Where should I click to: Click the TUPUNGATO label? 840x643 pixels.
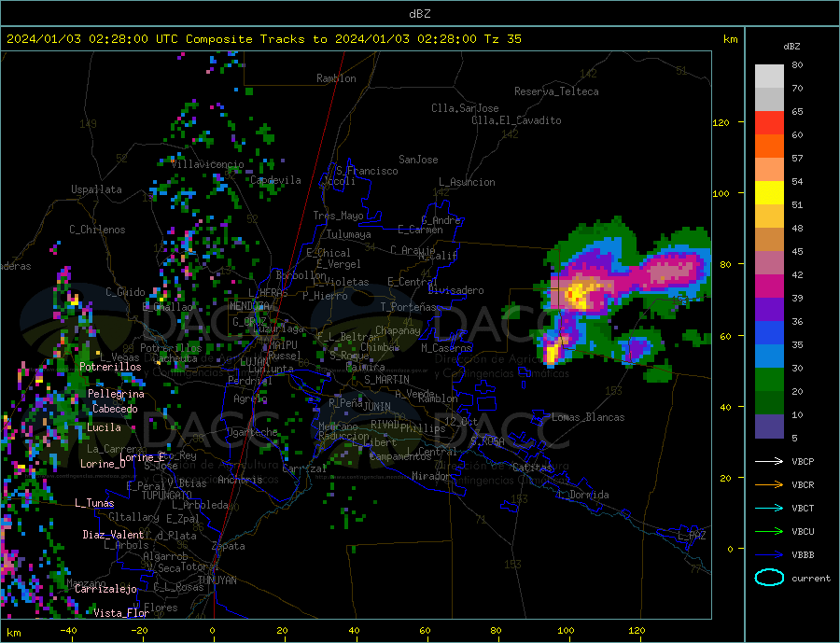point(166,496)
